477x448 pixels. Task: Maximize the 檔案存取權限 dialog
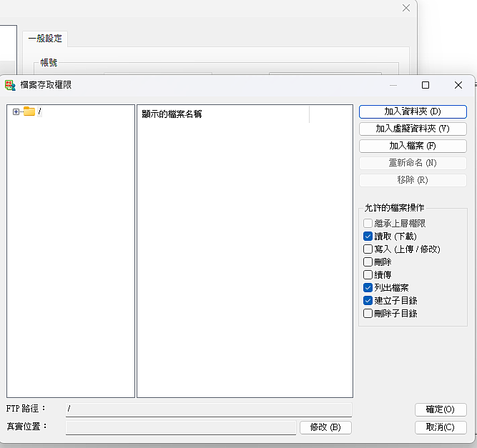[426, 85]
